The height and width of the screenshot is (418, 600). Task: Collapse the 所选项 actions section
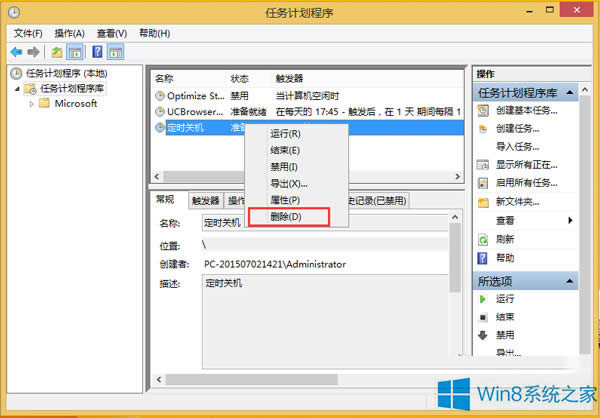coord(570,281)
